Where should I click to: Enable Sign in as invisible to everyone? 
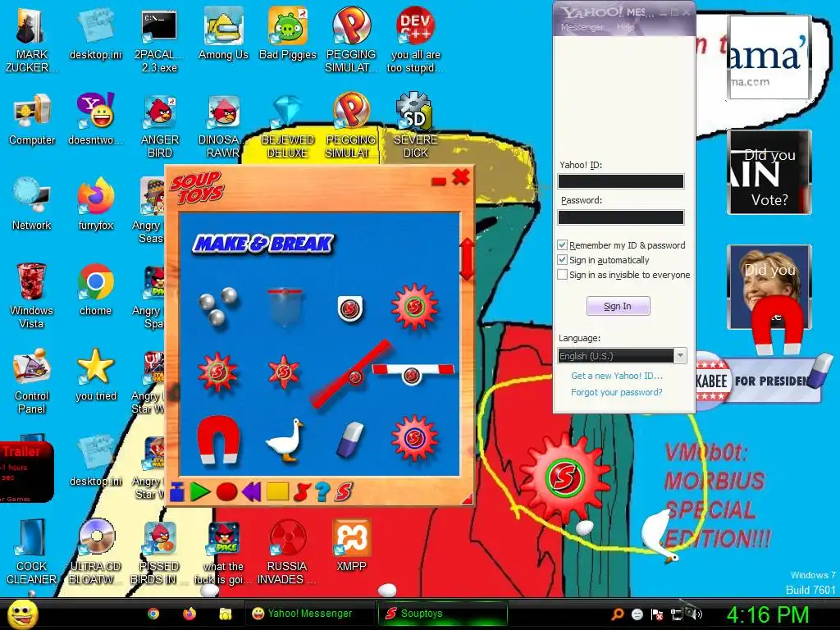click(x=562, y=275)
